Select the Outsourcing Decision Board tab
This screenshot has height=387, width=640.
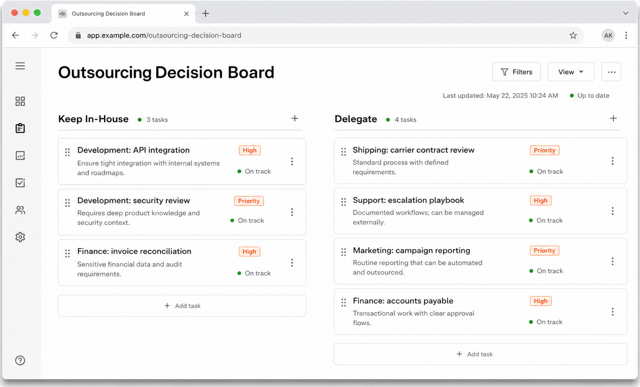point(124,13)
